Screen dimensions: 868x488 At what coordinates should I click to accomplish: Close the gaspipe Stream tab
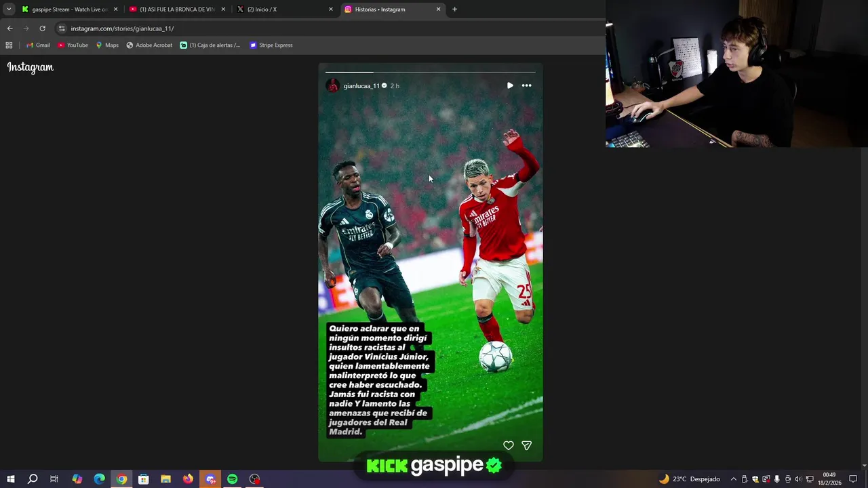point(116,9)
